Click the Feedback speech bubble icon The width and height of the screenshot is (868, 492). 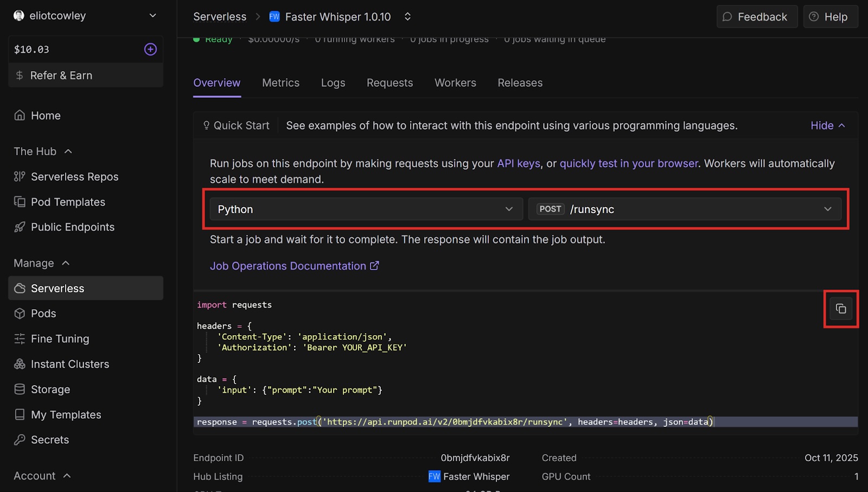(727, 17)
